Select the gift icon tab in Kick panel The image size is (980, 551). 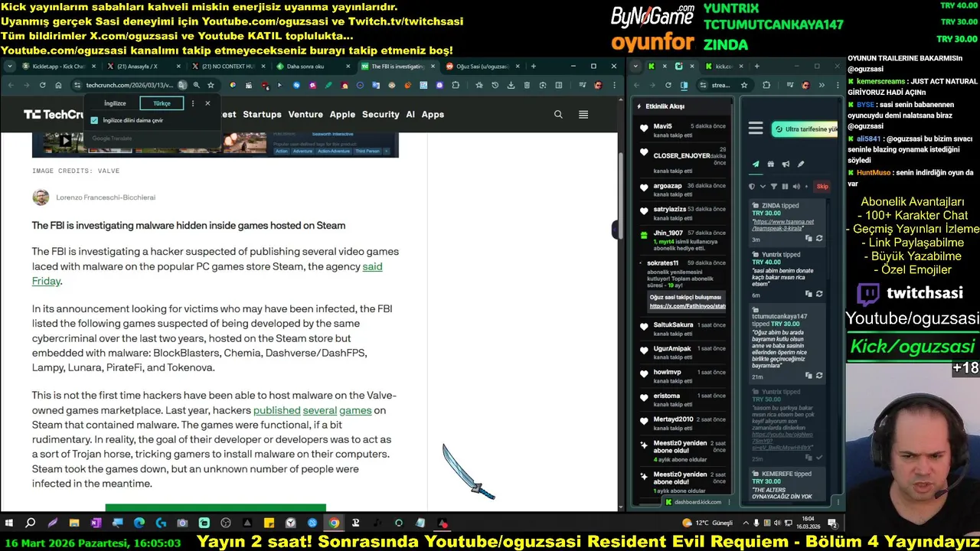[770, 164]
